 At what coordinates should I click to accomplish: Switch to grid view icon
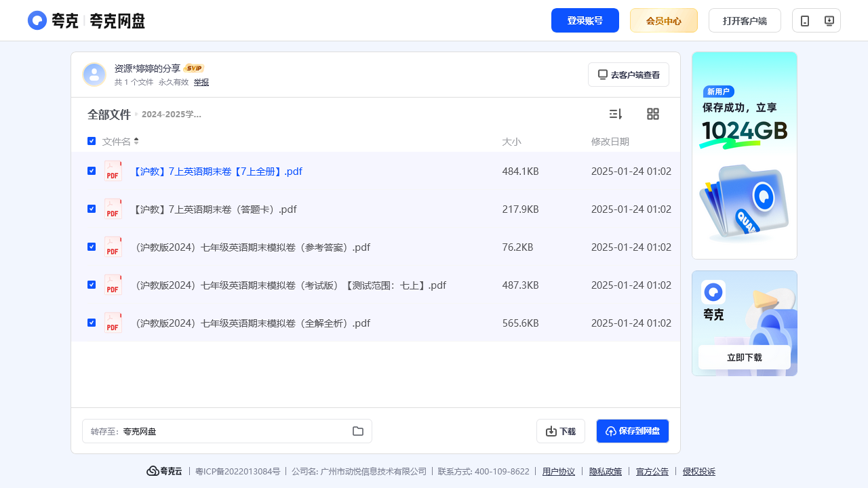click(x=653, y=114)
